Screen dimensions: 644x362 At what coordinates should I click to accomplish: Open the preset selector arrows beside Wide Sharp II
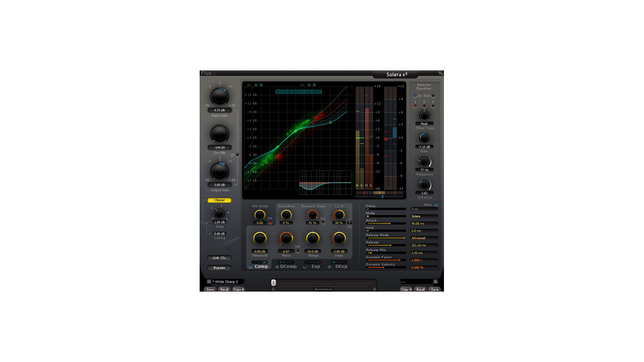pos(209,282)
